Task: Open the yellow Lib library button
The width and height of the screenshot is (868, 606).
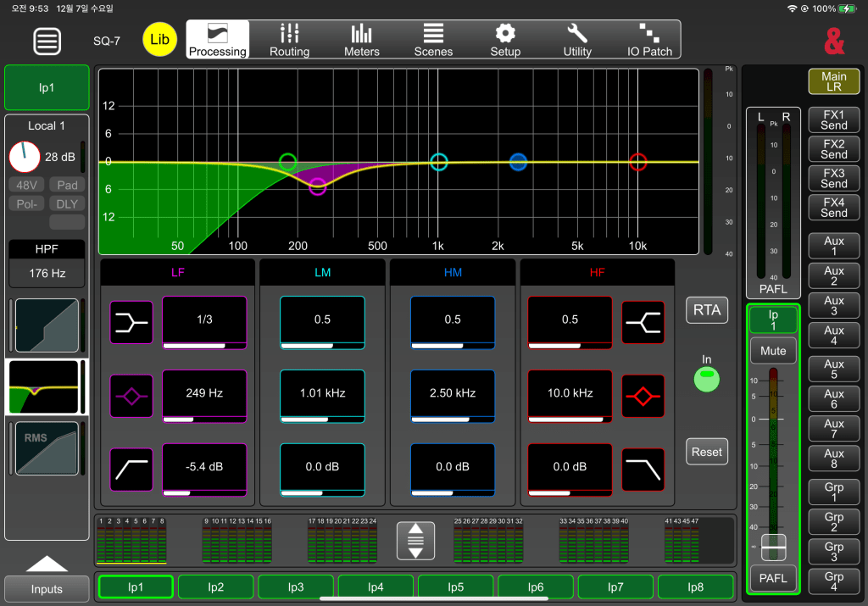Action: (159, 39)
